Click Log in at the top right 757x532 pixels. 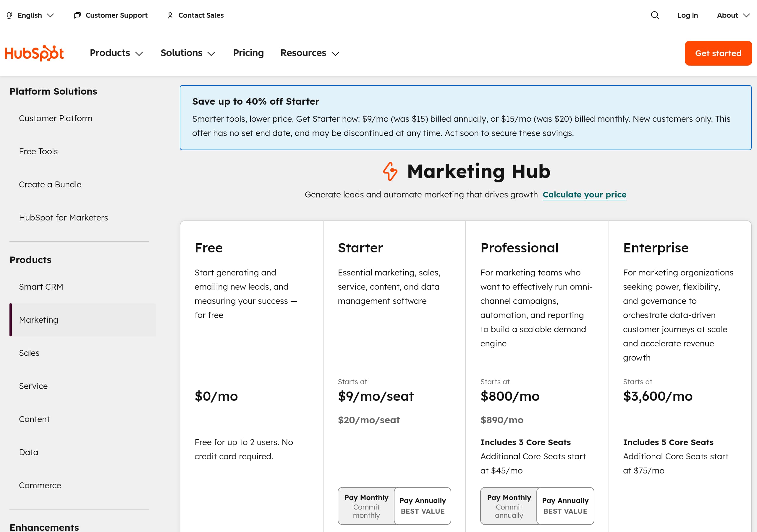tap(688, 15)
